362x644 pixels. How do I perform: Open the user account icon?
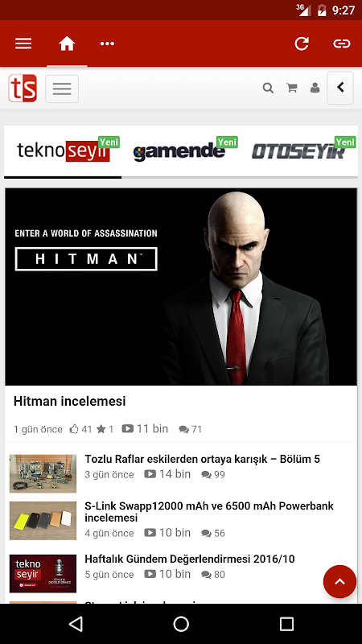[315, 88]
